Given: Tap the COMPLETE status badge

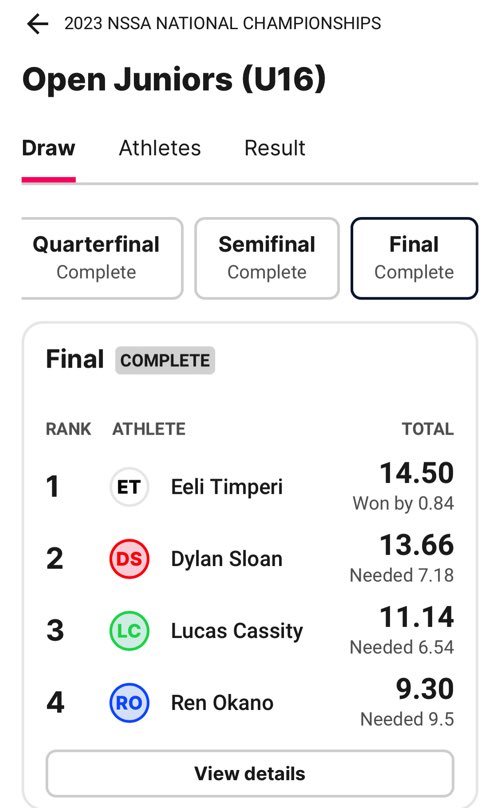Looking at the screenshot, I should point(165,360).
